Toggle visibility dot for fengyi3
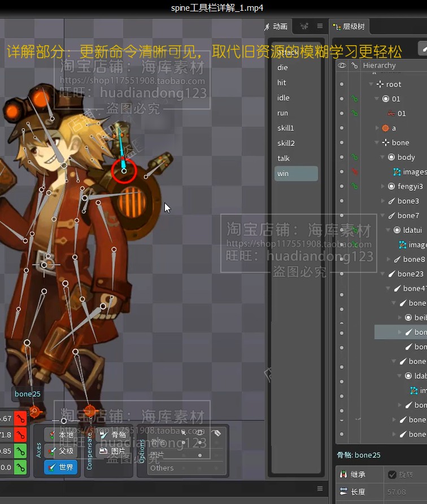Viewport: 427px width, 504px height. click(x=342, y=186)
